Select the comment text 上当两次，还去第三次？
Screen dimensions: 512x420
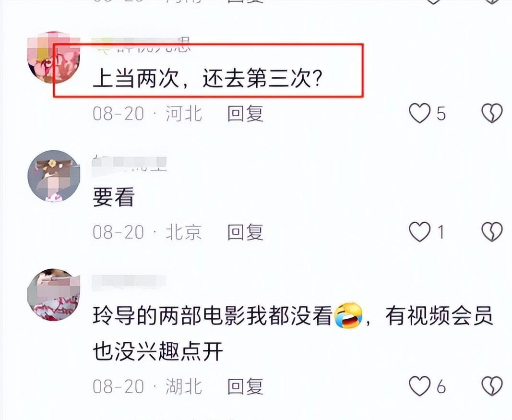pos(208,78)
